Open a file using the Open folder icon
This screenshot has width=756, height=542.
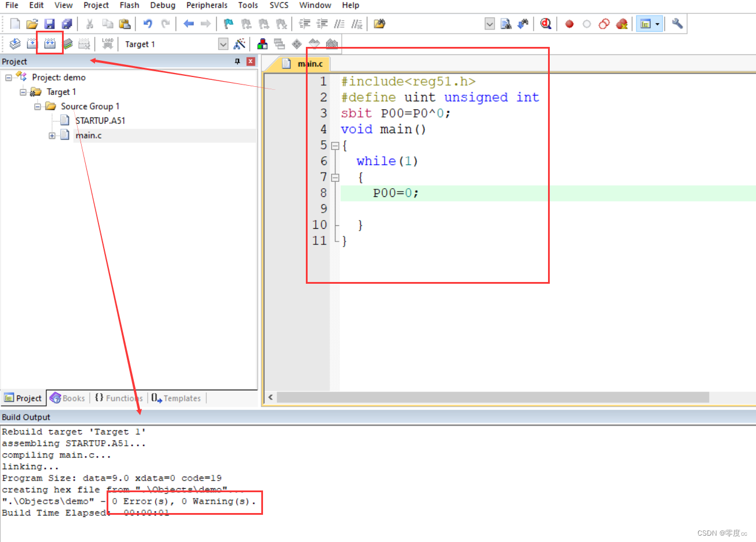pos(32,24)
